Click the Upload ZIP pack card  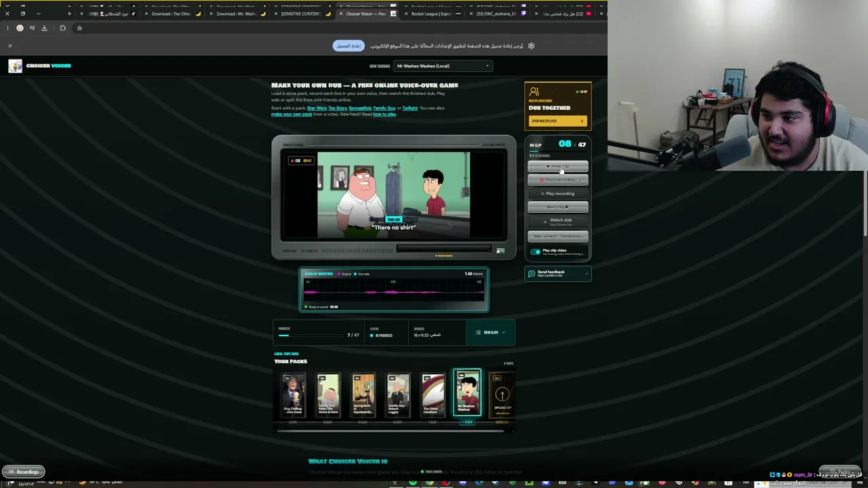[502, 394]
